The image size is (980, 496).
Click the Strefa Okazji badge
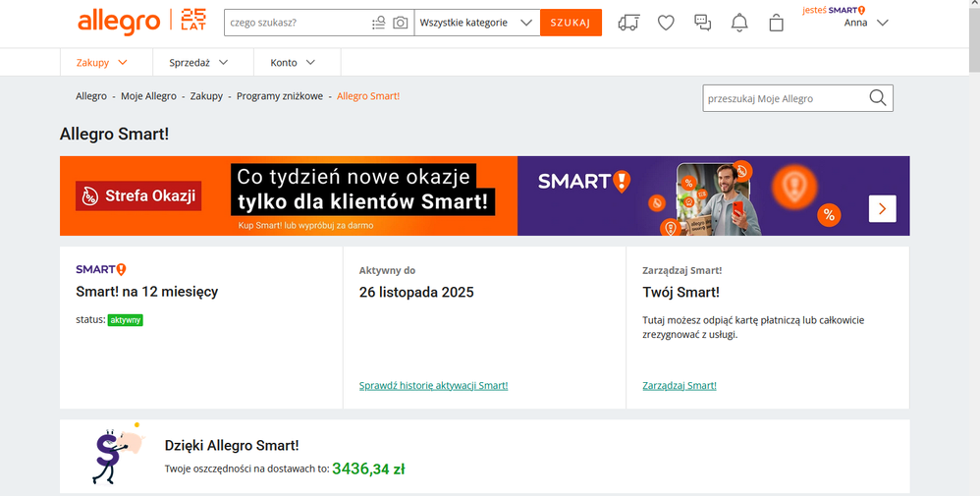[138, 195]
